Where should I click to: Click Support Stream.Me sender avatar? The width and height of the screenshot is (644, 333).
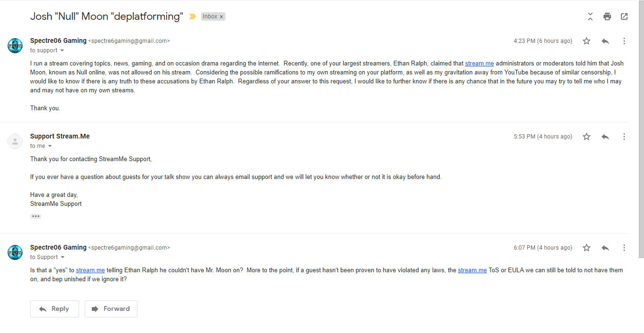click(x=15, y=141)
